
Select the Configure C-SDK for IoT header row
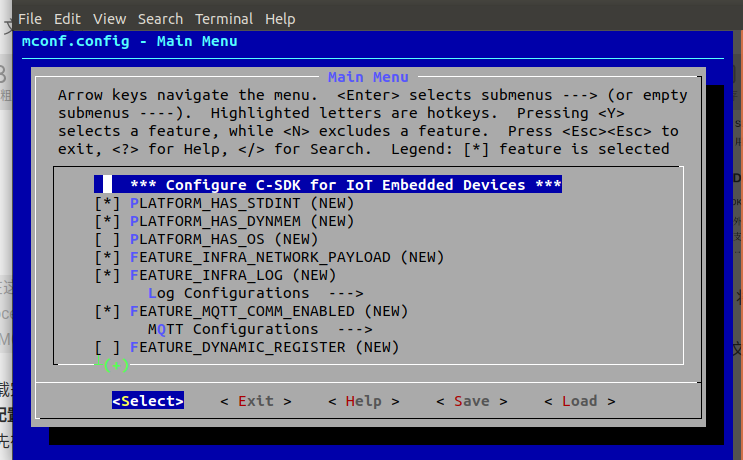328,185
